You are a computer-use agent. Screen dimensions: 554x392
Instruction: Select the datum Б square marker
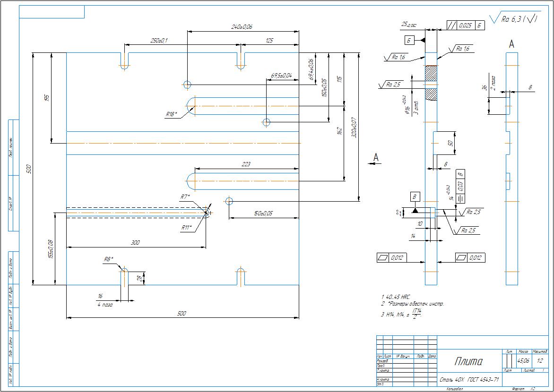[409, 40]
